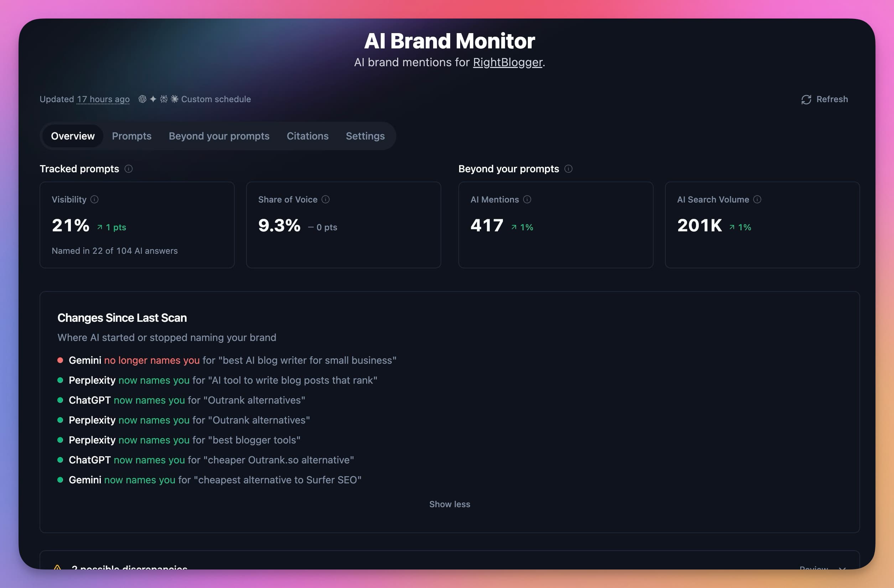
Task: Click the green dot beside "best blogger tools" row
Action: click(x=60, y=440)
